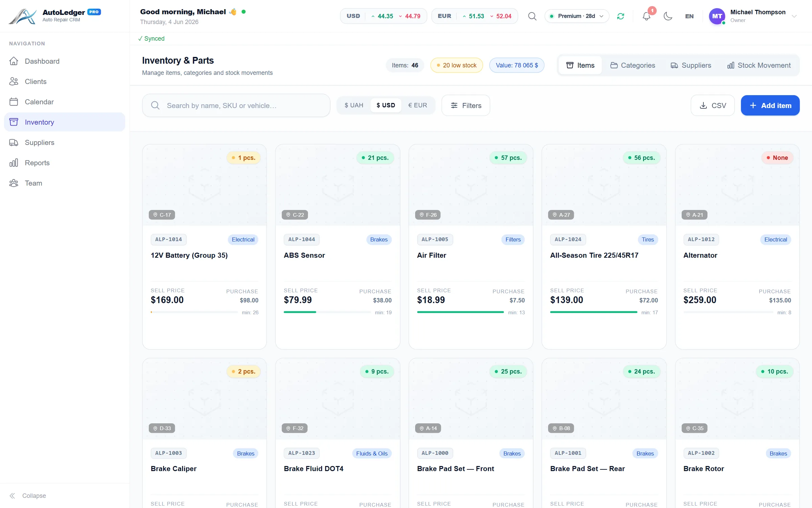Open the Suppliers tab in Inventory

pos(691,65)
